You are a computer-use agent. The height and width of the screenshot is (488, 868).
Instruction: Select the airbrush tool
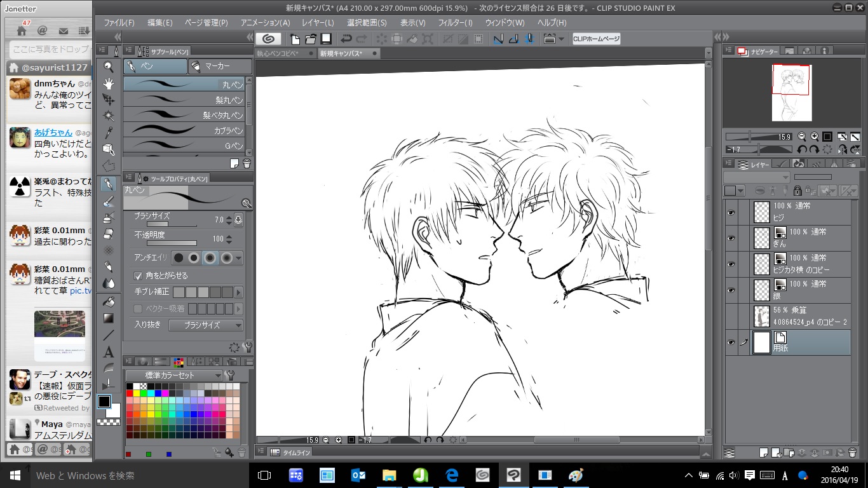tap(109, 217)
